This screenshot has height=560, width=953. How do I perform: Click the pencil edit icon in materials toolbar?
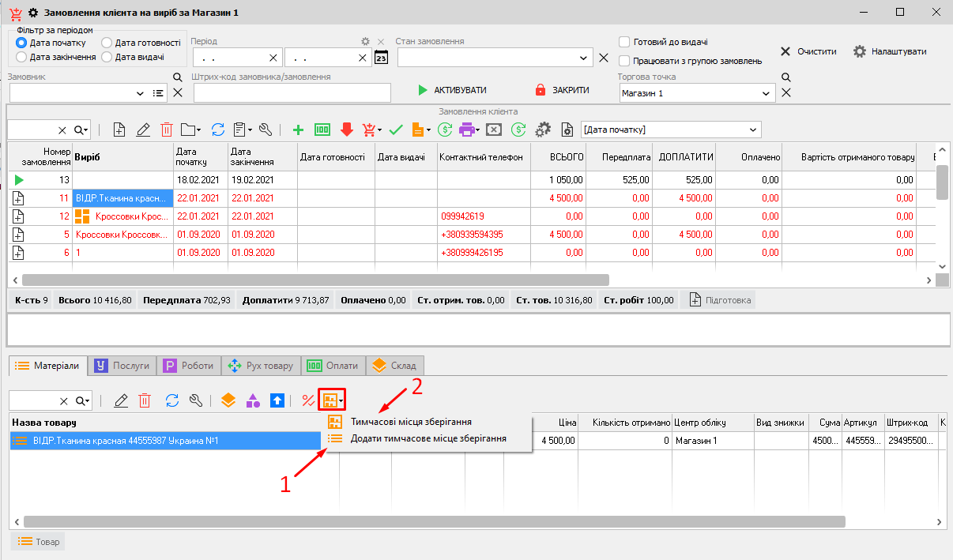[x=121, y=400]
